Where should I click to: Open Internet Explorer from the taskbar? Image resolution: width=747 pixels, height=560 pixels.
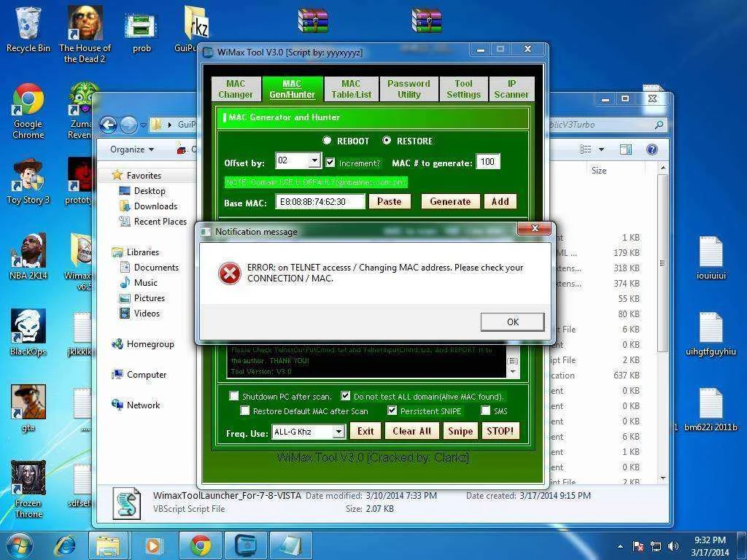(65, 545)
